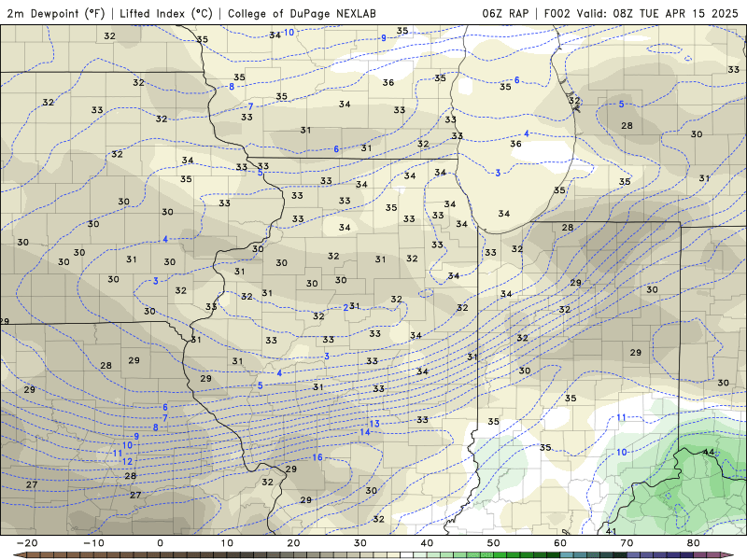Click the 40 label on the color scale
This screenshot has width=747, height=560.
click(x=427, y=543)
